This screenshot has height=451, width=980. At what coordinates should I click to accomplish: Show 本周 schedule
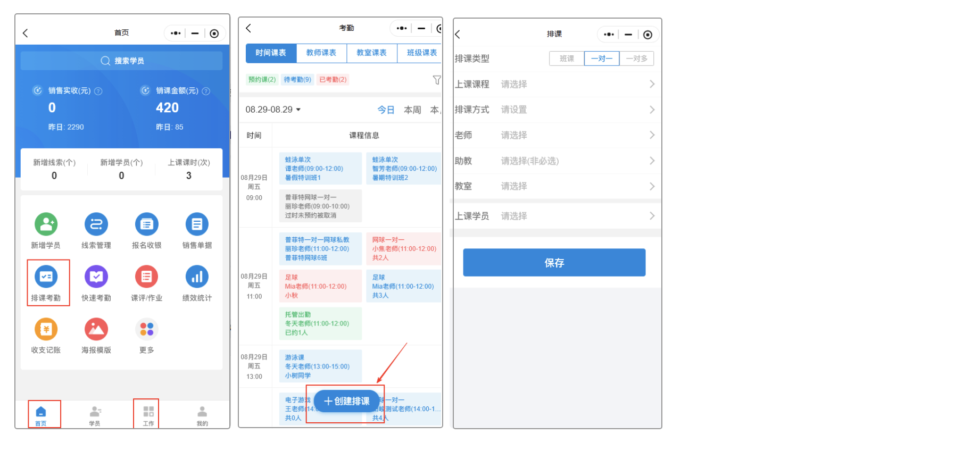tap(412, 110)
